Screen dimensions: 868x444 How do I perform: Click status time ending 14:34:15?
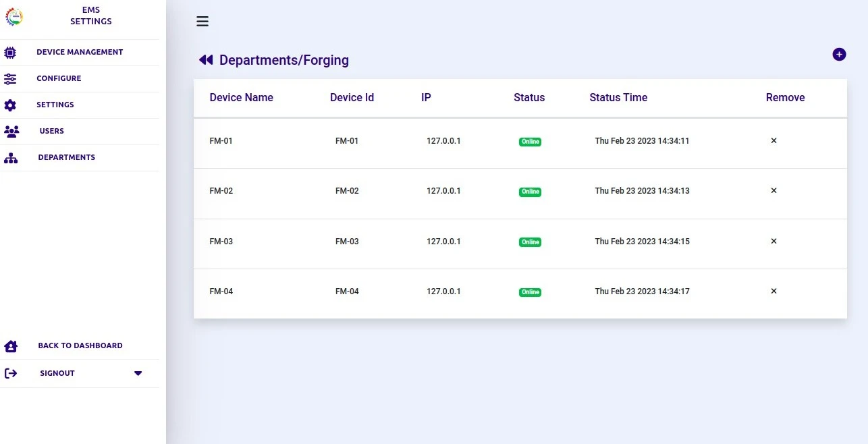[642, 242]
